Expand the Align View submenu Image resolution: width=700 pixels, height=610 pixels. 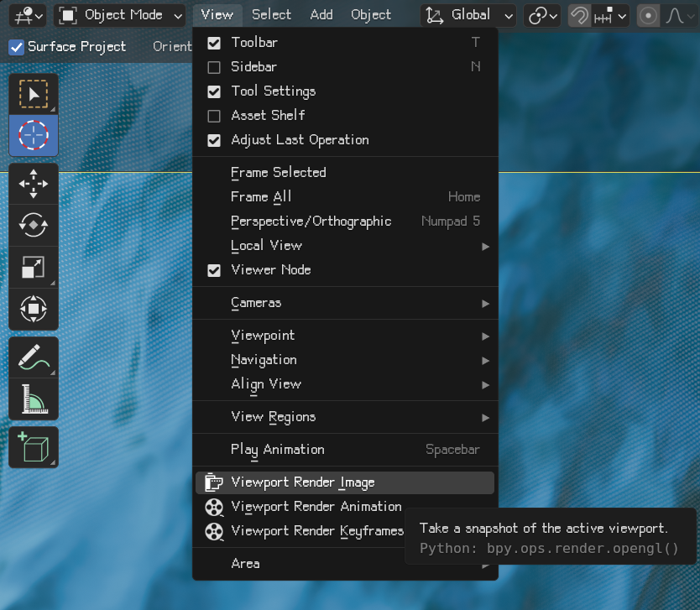(345, 384)
